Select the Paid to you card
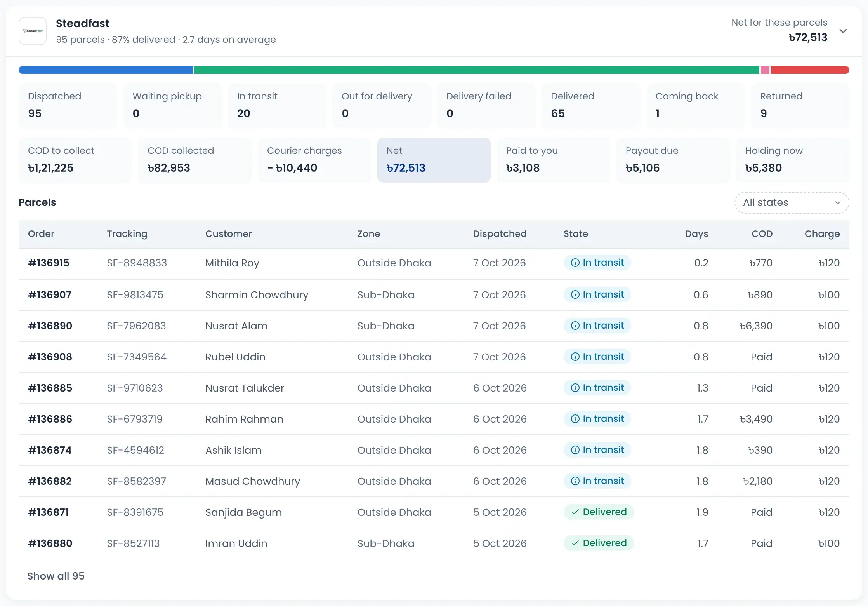Screen dimensions: 868x606 [x=553, y=160]
